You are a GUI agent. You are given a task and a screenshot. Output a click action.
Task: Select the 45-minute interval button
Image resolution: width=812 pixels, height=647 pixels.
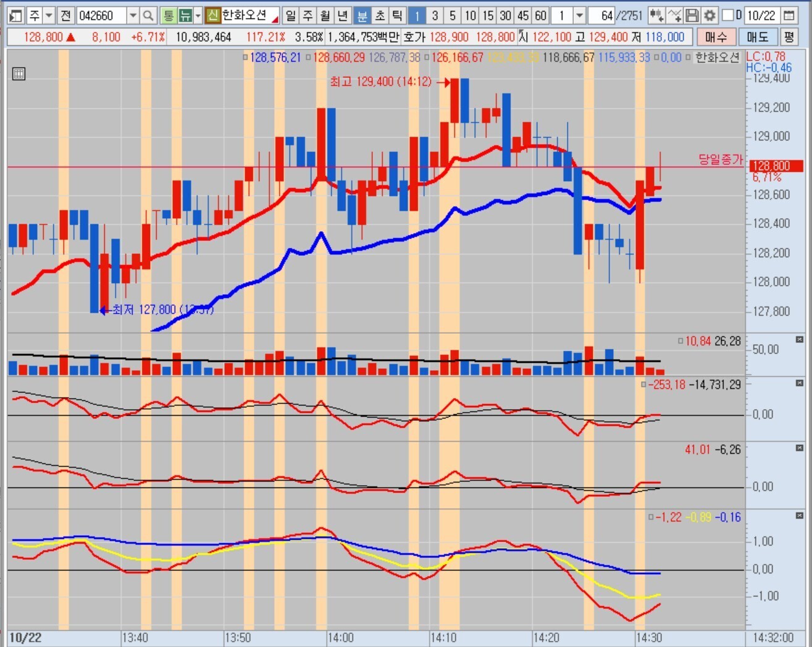tap(523, 15)
